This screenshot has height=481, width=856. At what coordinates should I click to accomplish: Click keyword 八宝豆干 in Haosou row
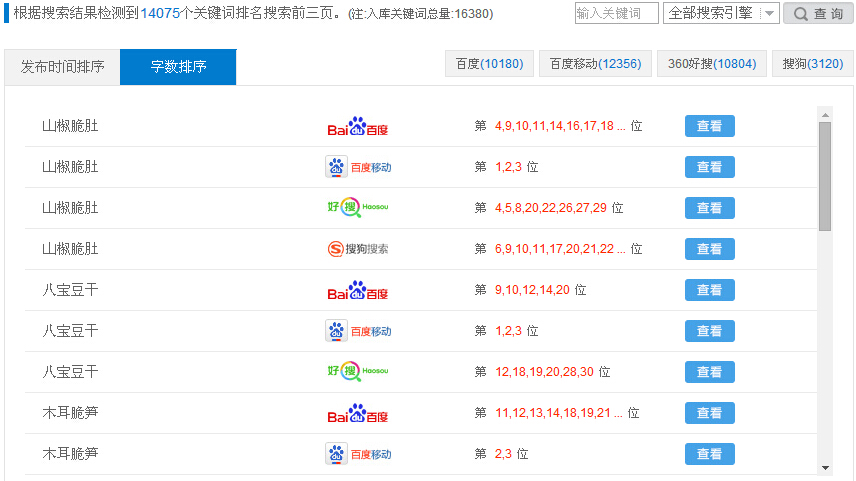pos(70,372)
